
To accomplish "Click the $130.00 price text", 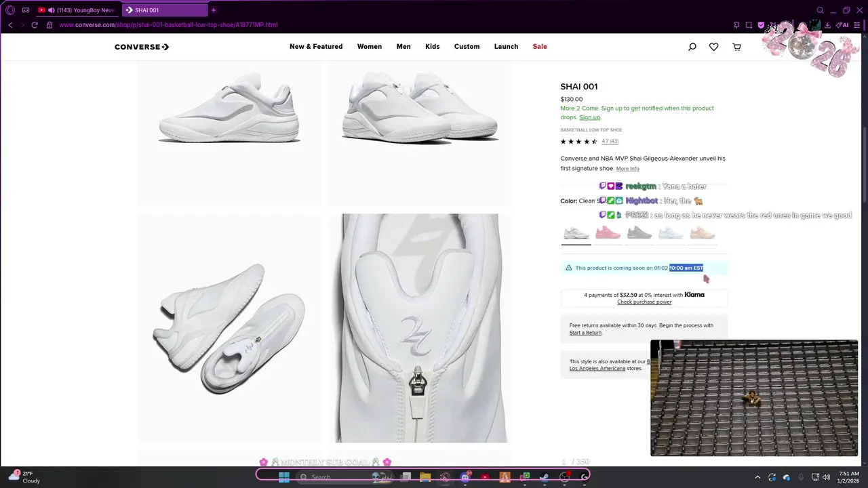I will tap(572, 99).
